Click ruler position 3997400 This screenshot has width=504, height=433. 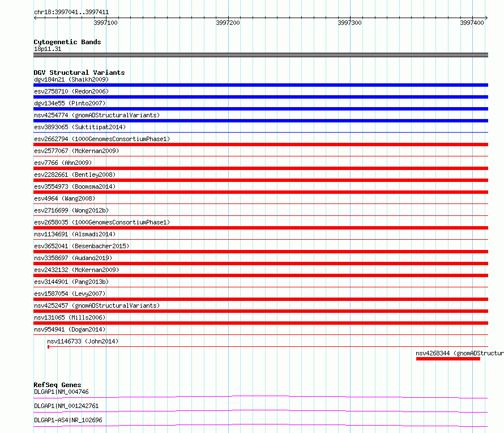point(472,23)
